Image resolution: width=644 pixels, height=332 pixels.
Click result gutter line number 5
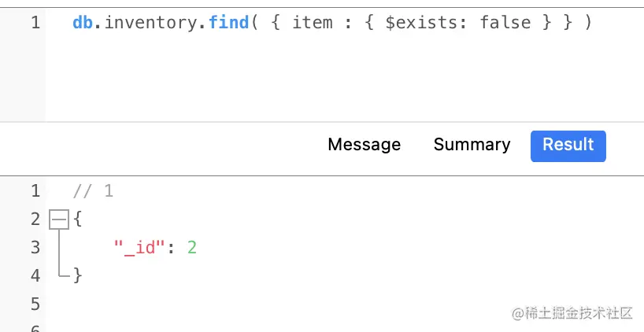[35, 304]
